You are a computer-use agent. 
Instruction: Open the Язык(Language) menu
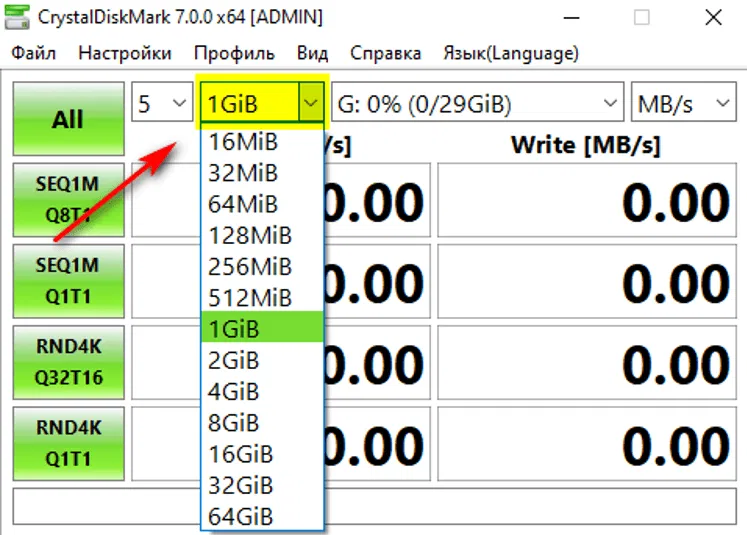pyautogui.click(x=511, y=53)
